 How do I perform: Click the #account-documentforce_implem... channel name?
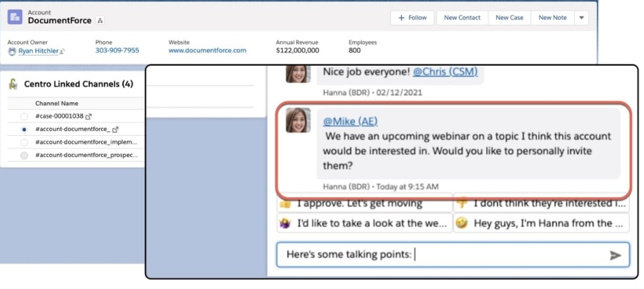coord(86,142)
